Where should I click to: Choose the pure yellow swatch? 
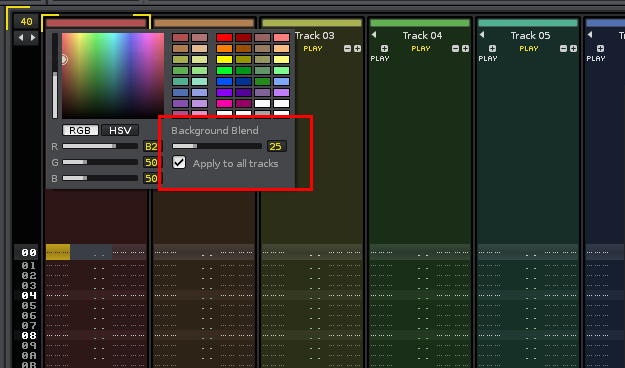pos(224,59)
